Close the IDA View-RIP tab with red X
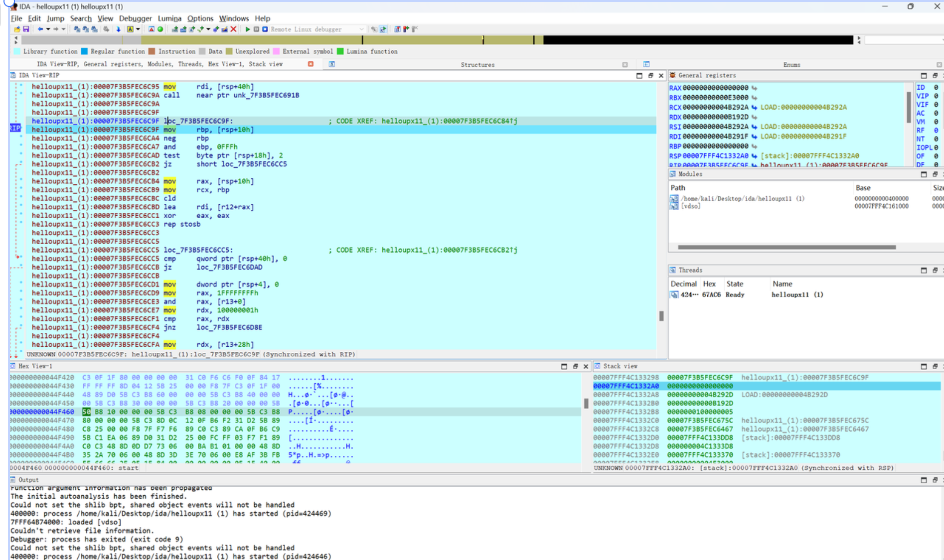This screenshot has height=560, width=944. pyautogui.click(x=311, y=64)
